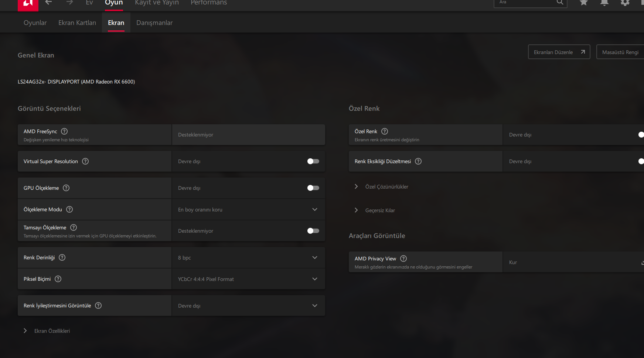Click the Görüntü Seçenekleri heading
This screenshot has width=644, height=358.
(x=49, y=108)
